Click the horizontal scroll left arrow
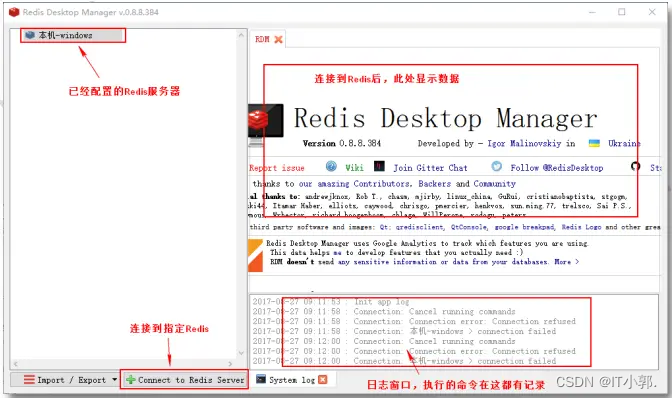 (x=16, y=364)
